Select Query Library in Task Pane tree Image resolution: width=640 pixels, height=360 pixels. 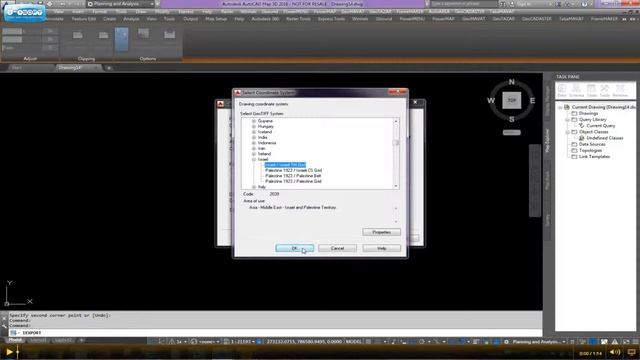593,120
